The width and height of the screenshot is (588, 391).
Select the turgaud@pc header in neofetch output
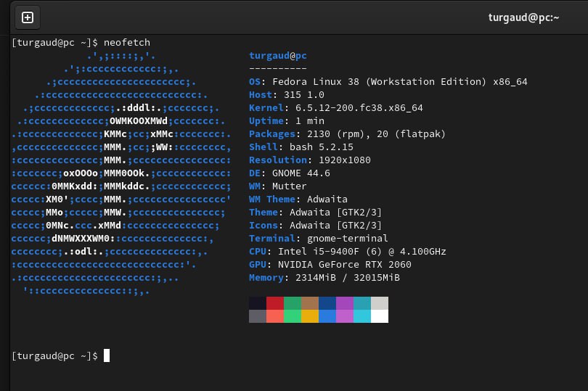(278, 55)
